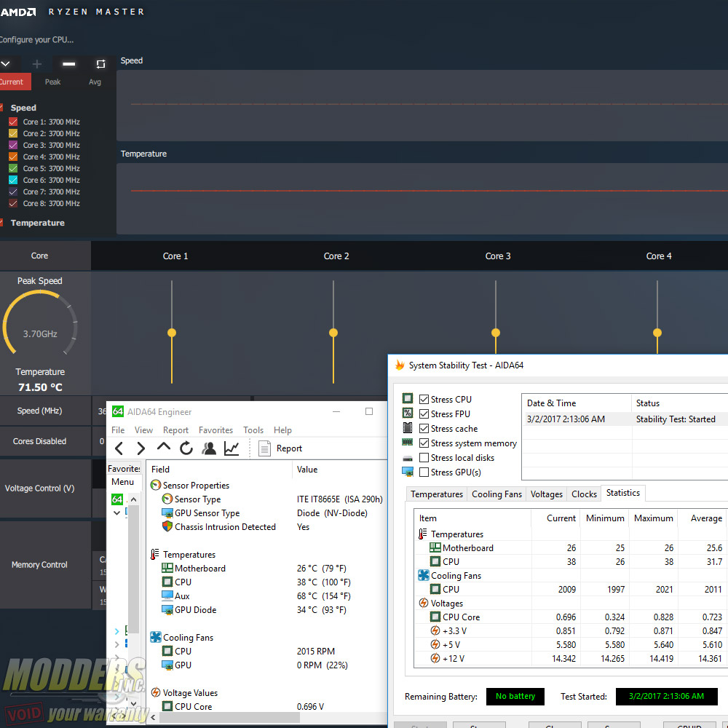
Task: Click the Back arrow in AIDA64 Engineer toolbar
Action: click(x=119, y=448)
